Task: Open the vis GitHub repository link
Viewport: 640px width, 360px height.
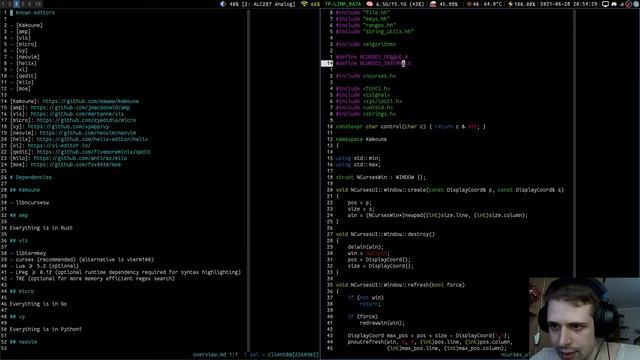Action: [77, 114]
